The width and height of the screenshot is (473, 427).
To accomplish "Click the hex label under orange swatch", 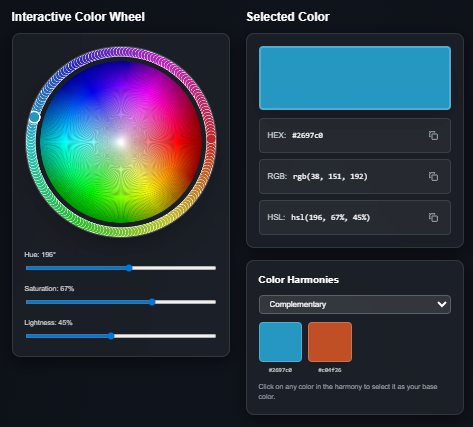I will tap(330, 370).
